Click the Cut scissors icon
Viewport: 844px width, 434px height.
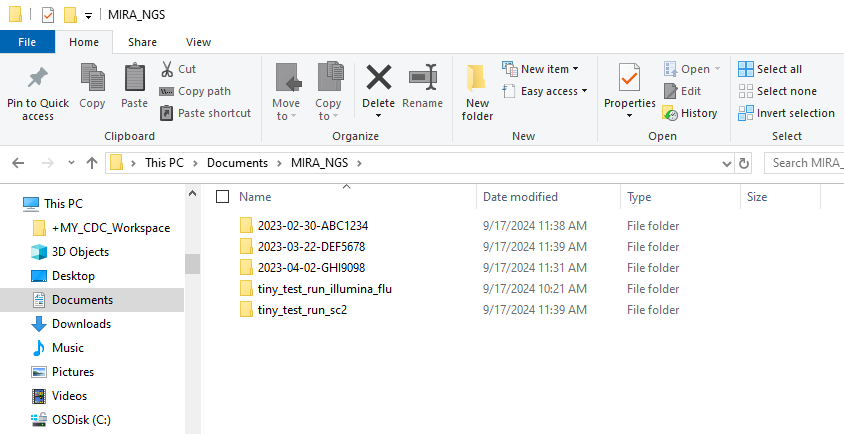[167, 69]
